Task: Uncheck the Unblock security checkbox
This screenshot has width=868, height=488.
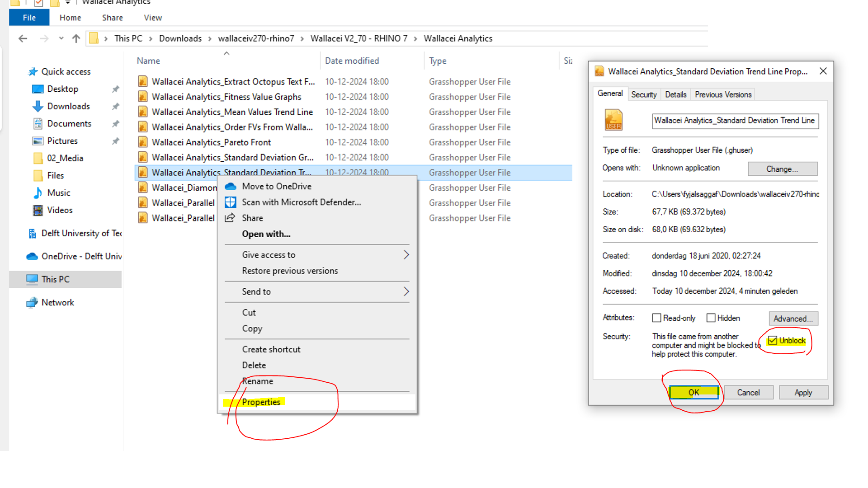Action: [772, 341]
